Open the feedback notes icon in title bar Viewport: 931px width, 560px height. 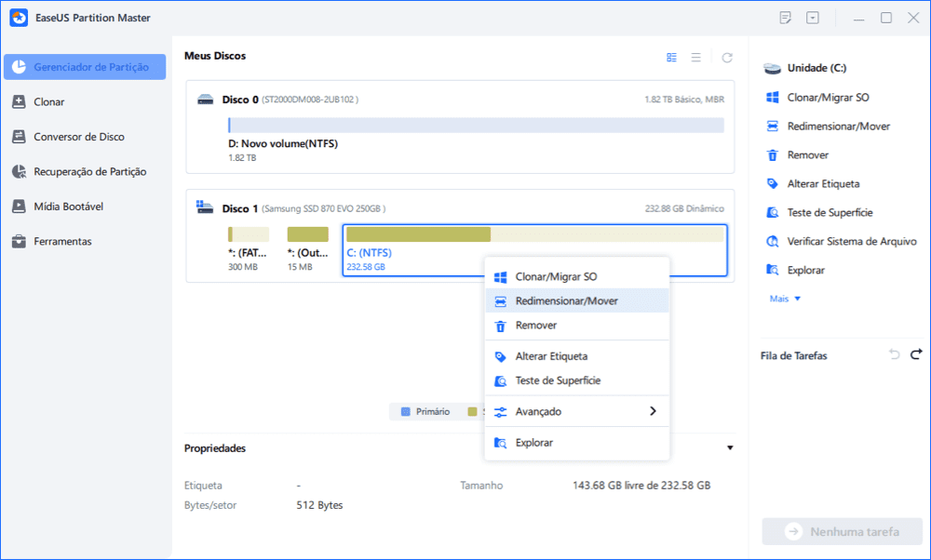(x=786, y=18)
